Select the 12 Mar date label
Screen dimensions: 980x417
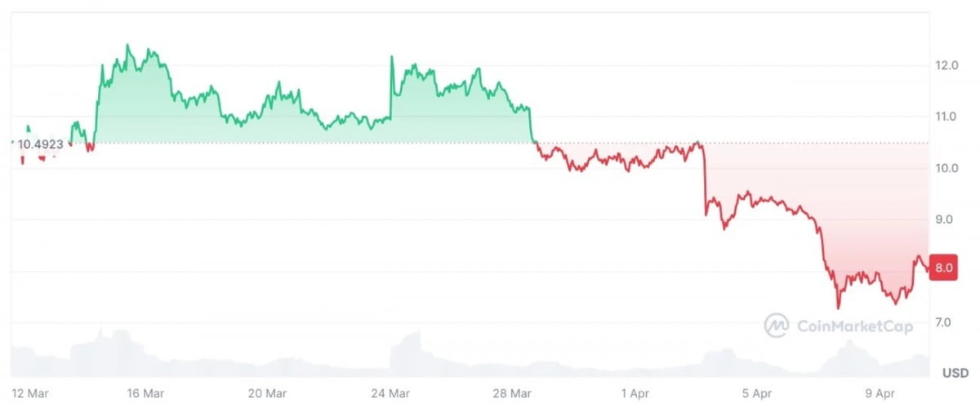[x=30, y=393]
